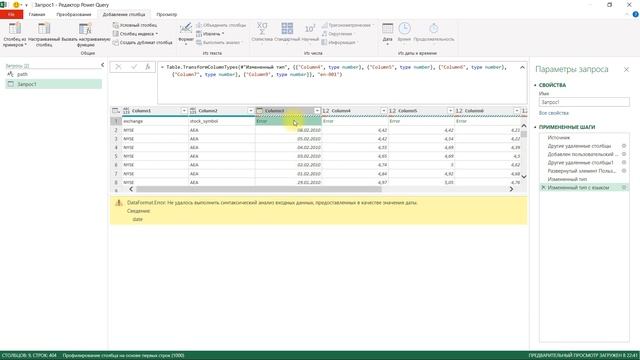640x360 pixels.
Task: Open the table menu icon at grid corner
Action: point(116,111)
